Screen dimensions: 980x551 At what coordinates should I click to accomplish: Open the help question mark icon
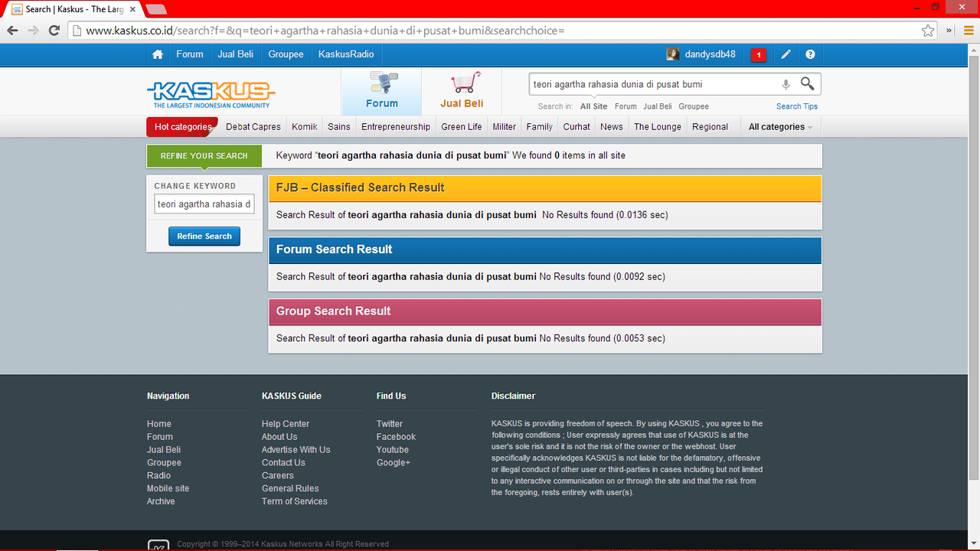click(810, 54)
